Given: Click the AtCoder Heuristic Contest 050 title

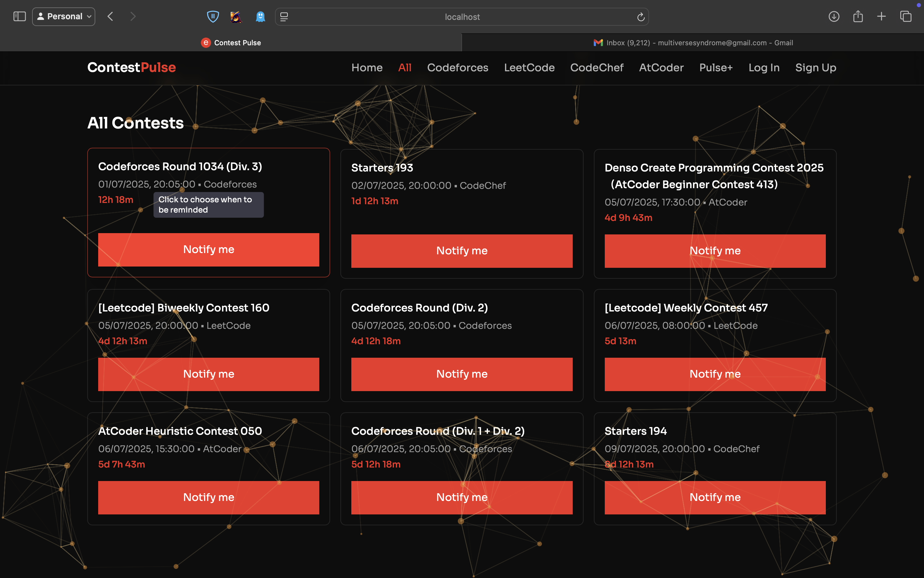Looking at the screenshot, I should pyautogui.click(x=180, y=431).
